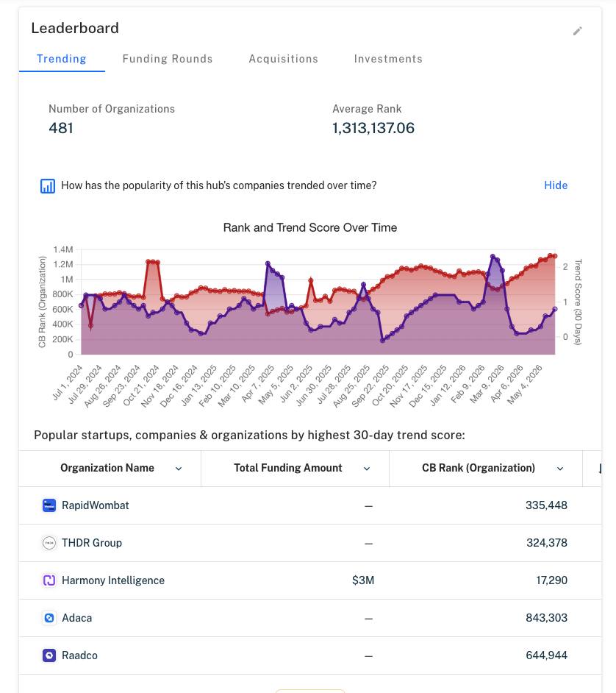Click the Number of Organizations value 481

tap(61, 128)
